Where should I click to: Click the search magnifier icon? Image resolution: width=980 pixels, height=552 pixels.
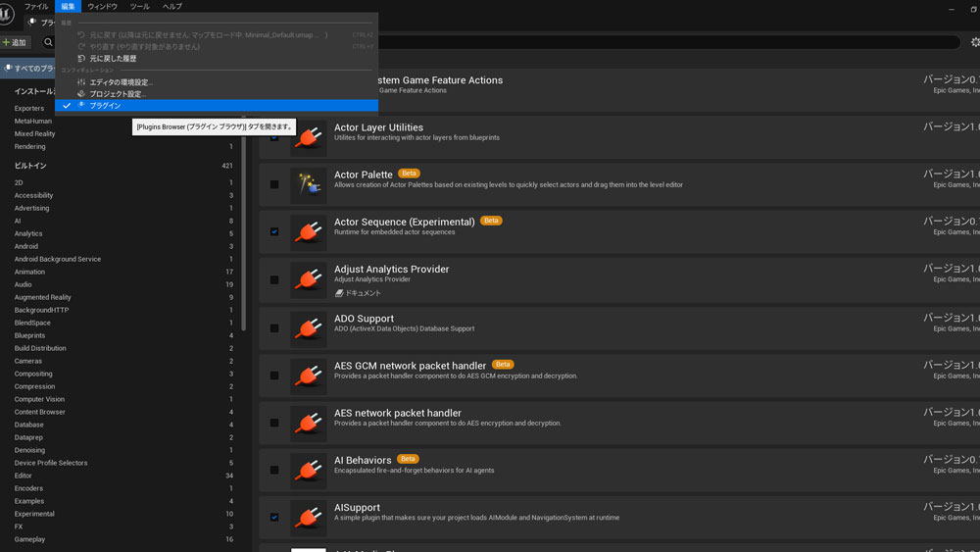coord(48,42)
